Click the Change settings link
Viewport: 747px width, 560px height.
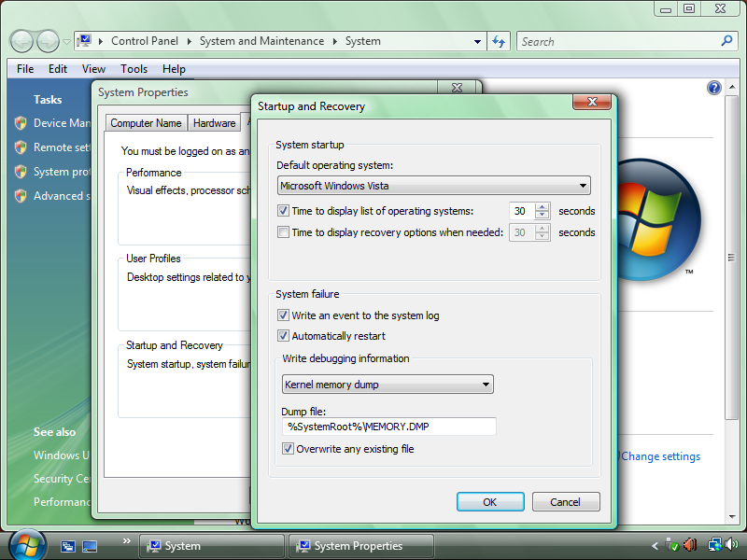pos(661,456)
